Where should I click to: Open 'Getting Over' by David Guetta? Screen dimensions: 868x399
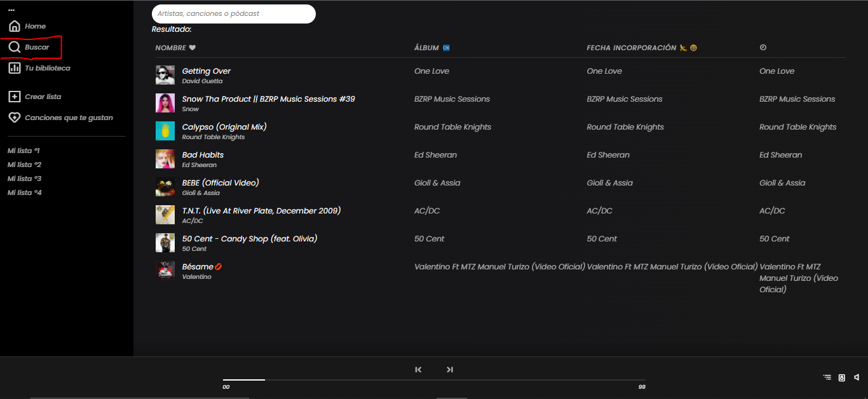[x=206, y=71]
